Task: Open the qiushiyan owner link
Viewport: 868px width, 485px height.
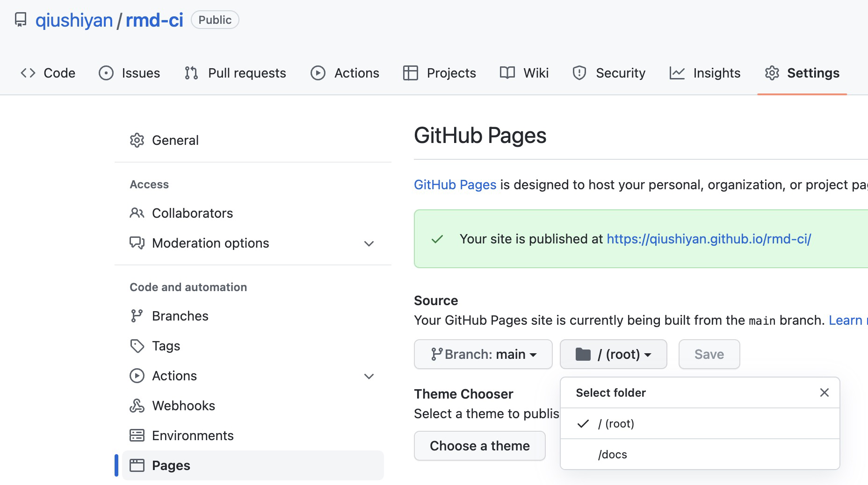Action: coord(74,20)
